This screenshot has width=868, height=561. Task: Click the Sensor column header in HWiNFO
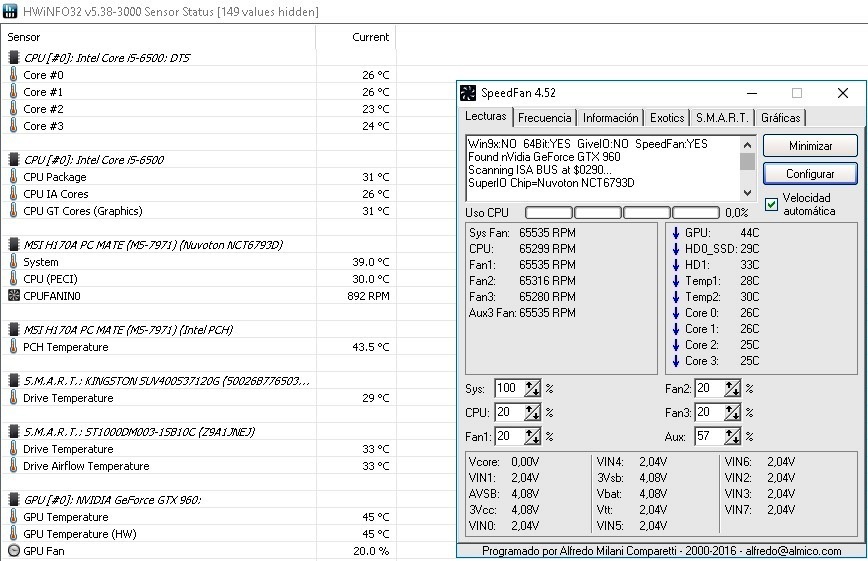coord(158,37)
